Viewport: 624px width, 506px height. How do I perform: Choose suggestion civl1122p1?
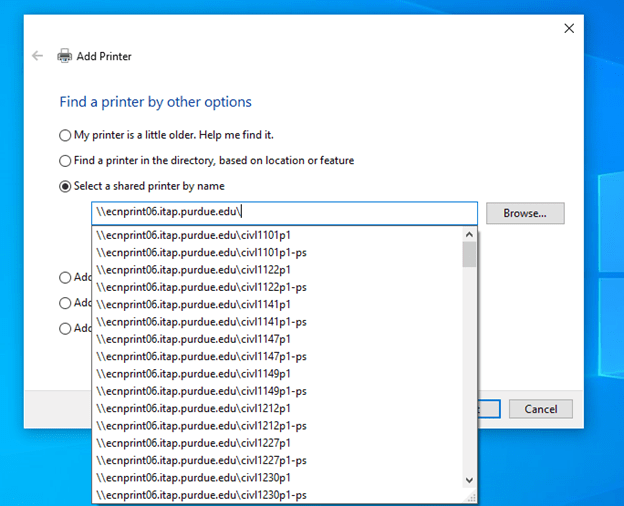277,270
